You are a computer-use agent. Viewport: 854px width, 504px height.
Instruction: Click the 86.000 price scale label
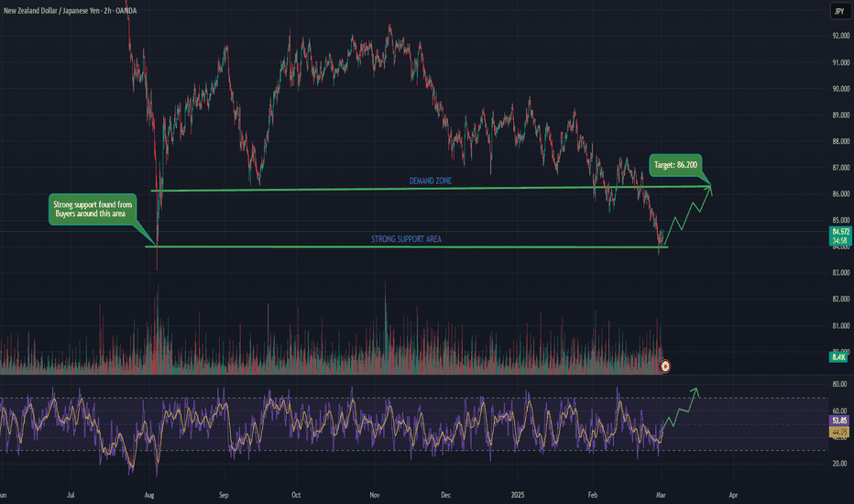(840, 194)
